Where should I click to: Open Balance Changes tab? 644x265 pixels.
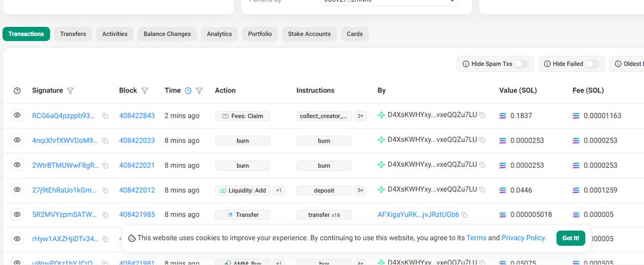pos(167,34)
